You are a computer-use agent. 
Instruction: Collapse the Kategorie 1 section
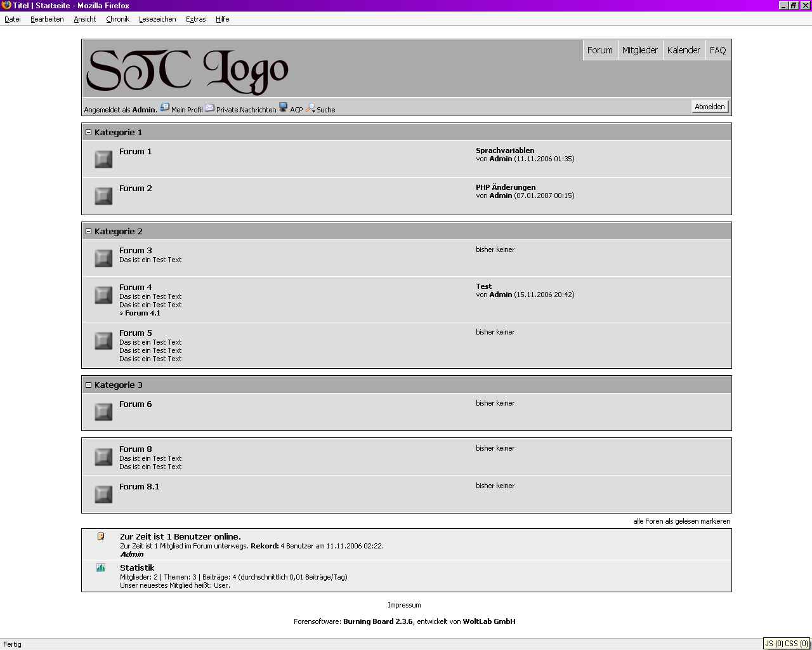pos(89,133)
